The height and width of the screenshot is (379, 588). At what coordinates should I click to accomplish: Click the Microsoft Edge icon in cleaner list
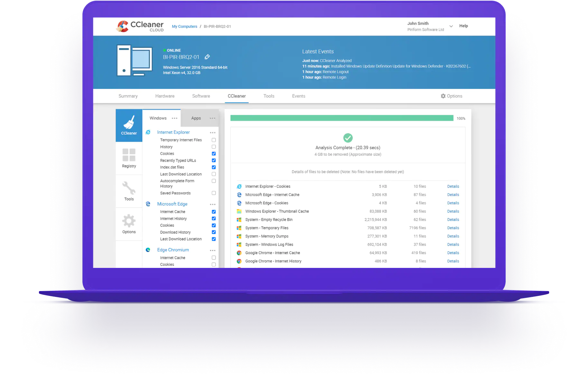point(148,204)
